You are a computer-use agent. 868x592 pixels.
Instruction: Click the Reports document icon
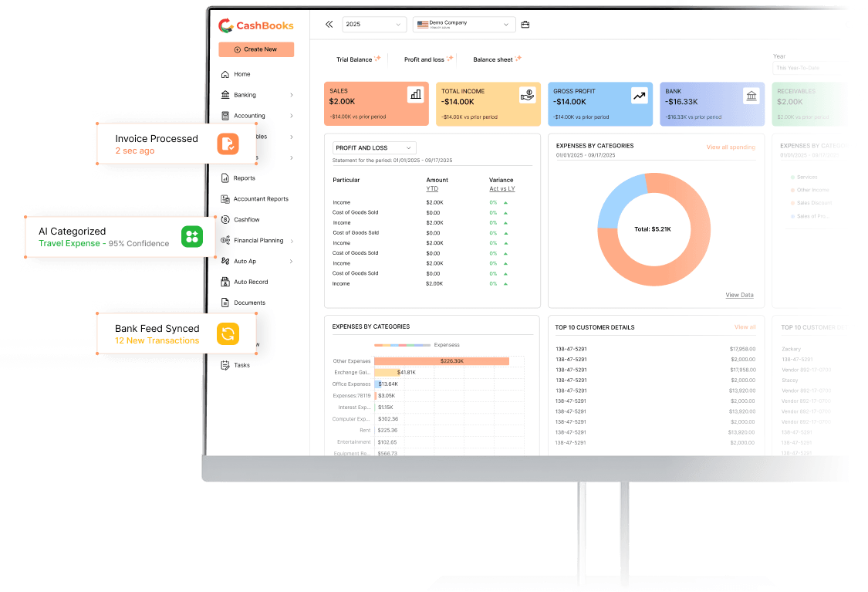point(225,178)
